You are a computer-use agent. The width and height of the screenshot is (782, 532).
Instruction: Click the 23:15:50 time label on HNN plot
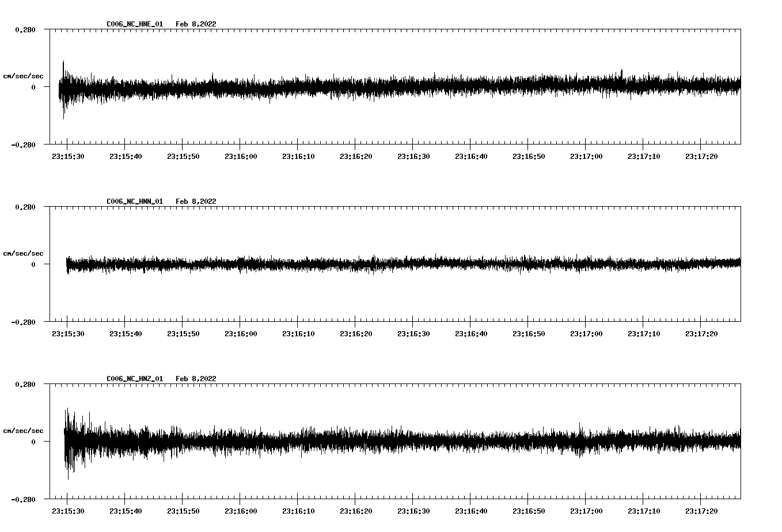(183, 333)
